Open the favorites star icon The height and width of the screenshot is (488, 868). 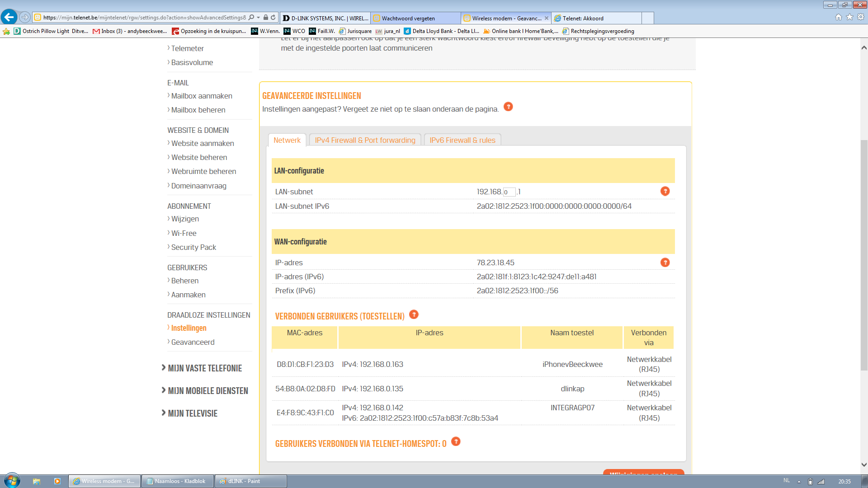click(x=849, y=17)
